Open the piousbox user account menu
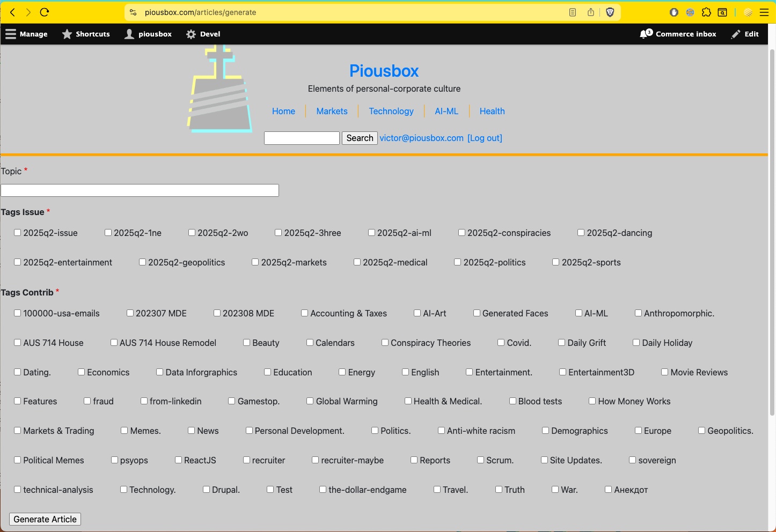The image size is (776, 532). click(129, 34)
